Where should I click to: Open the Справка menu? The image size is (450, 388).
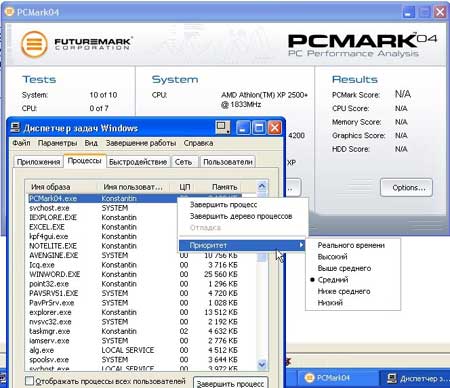click(198, 143)
